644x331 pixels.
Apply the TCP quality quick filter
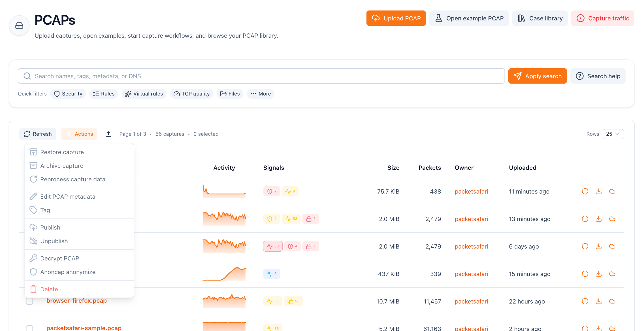click(x=191, y=94)
